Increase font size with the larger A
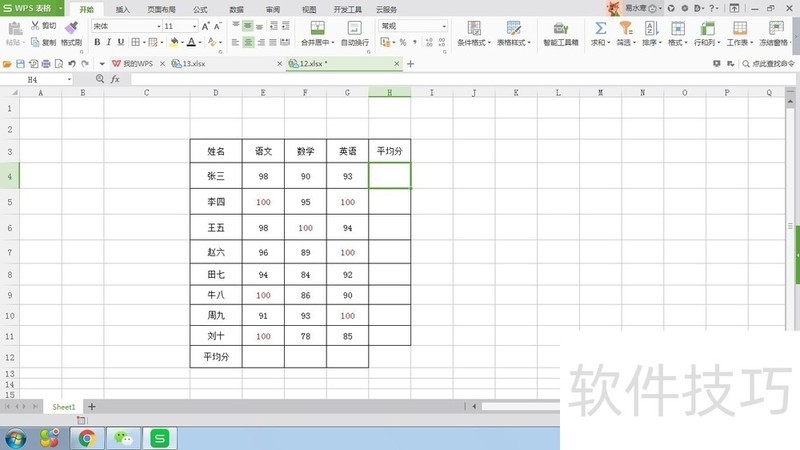 206,26
